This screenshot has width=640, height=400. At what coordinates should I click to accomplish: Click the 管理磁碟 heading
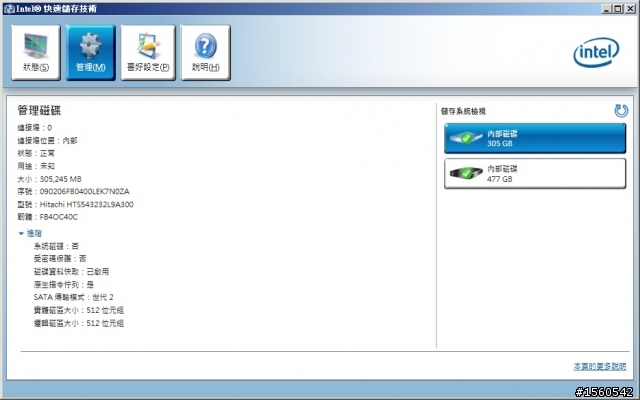39,110
